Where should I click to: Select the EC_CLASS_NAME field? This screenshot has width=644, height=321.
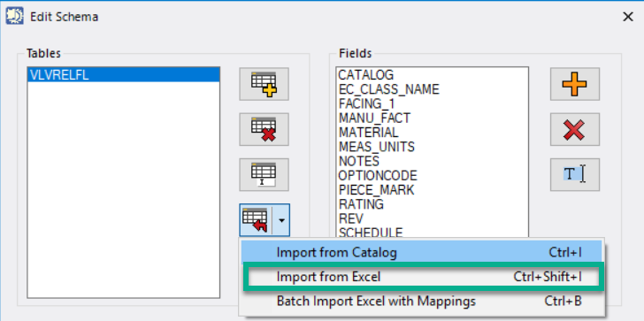tap(388, 89)
